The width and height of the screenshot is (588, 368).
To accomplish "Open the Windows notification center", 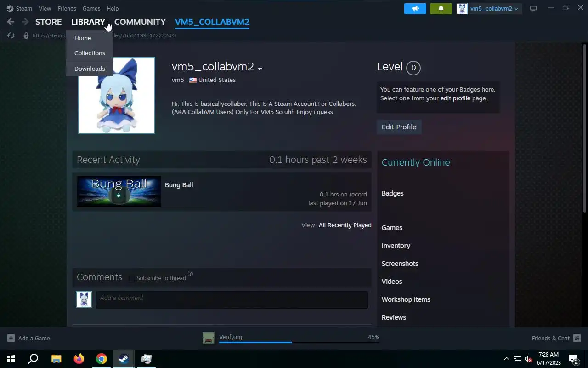I will point(574,359).
